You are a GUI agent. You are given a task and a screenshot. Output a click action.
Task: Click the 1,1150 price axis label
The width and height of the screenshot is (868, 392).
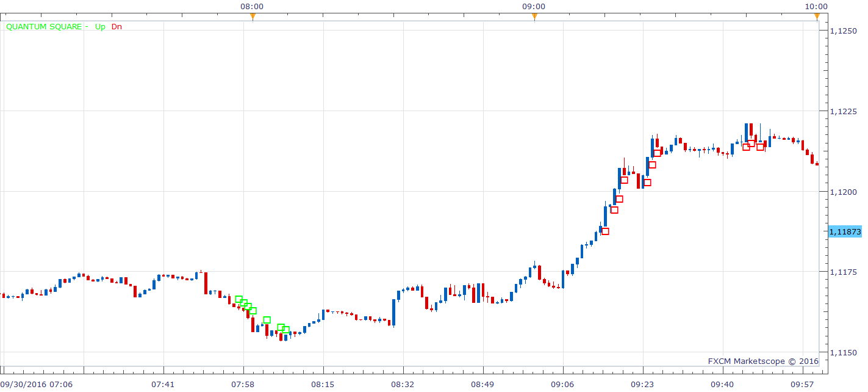coord(845,352)
